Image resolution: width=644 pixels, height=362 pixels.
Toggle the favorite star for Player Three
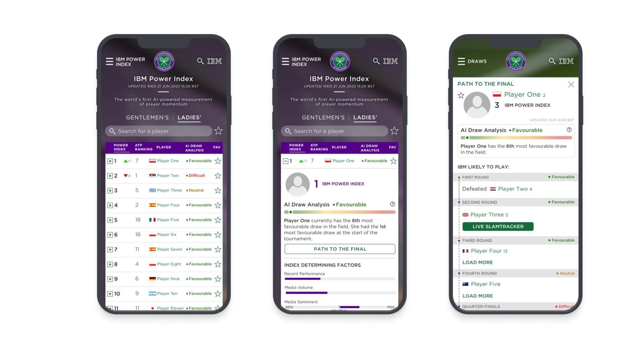218,190
